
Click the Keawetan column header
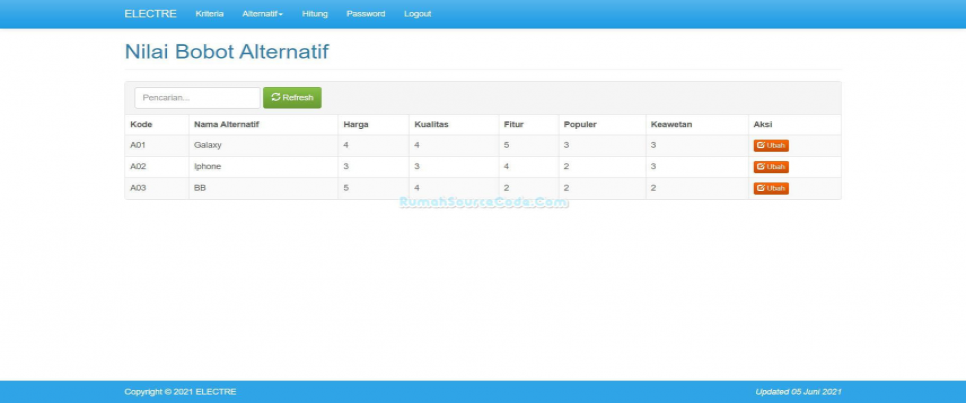click(x=672, y=124)
